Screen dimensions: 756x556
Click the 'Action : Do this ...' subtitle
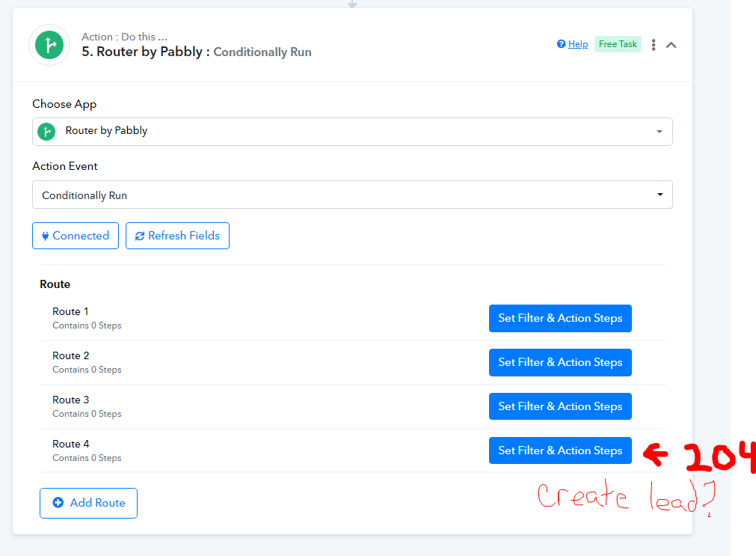point(124,37)
